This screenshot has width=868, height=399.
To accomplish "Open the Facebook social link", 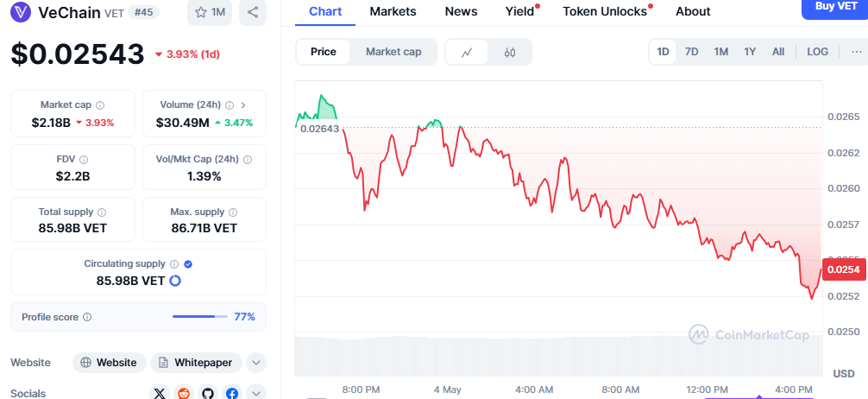I will (x=232, y=393).
